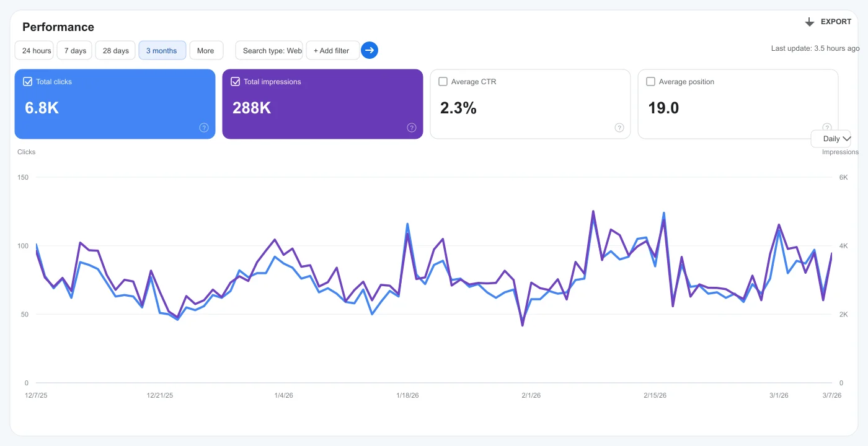The width and height of the screenshot is (868, 446).
Task: Click the Export download arrow icon
Action: tap(809, 21)
